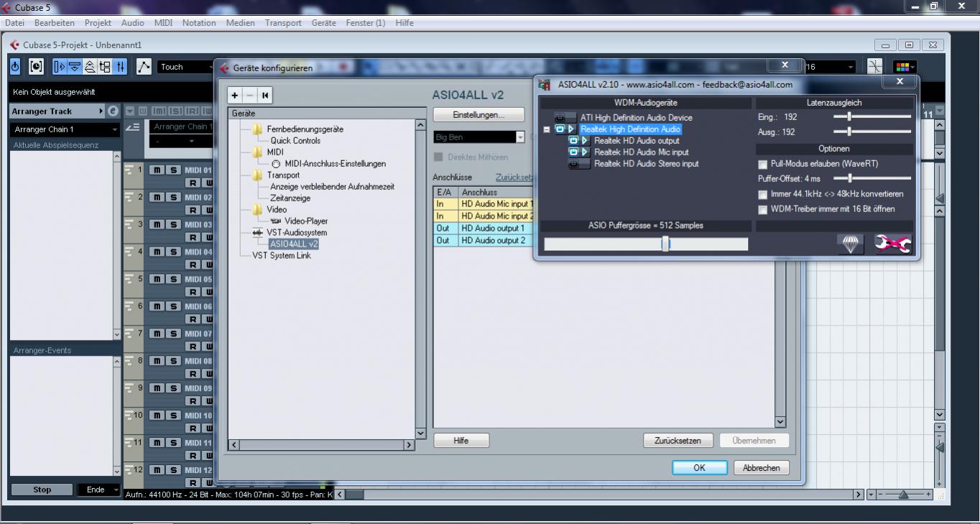Viewport: 980px width, 524px height.
Task: Click the Video-Player camera icon
Action: tap(276, 221)
